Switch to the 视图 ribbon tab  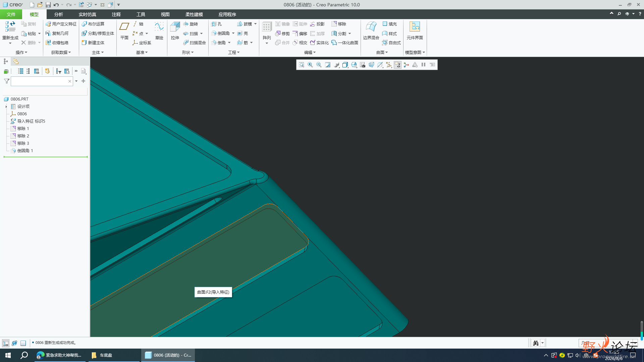(x=165, y=14)
